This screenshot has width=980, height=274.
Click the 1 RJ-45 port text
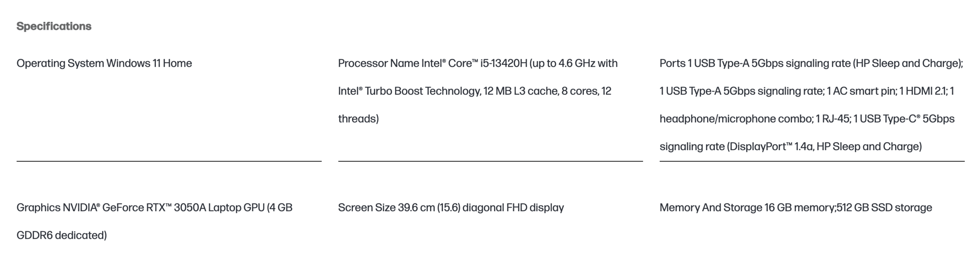click(x=833, y=119)
